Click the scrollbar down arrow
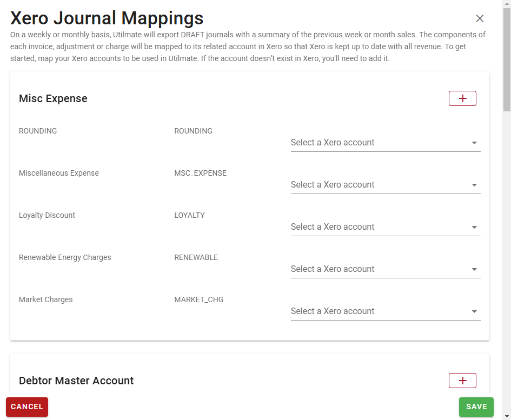 (507, 416)
